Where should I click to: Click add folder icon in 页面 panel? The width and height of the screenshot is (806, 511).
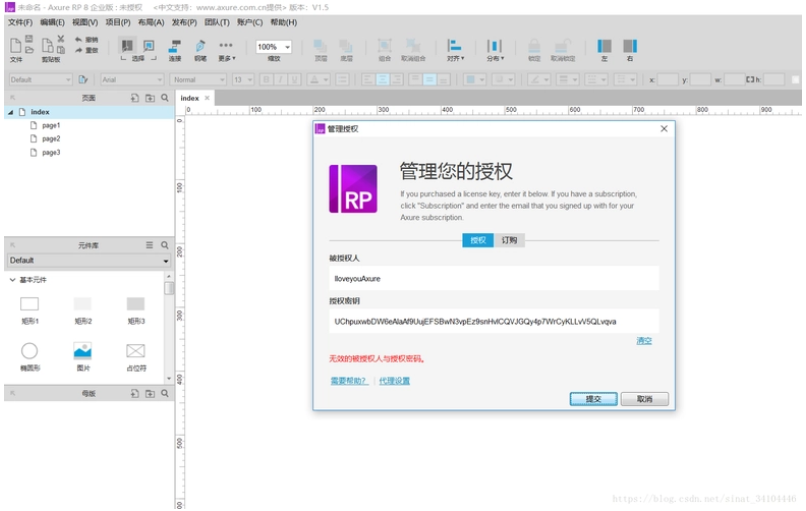150,98
